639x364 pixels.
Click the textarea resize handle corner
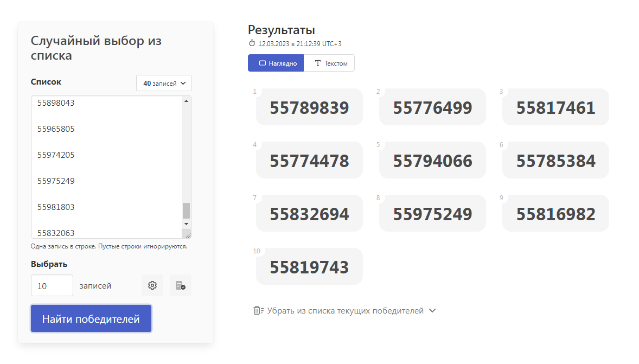tap(187, 234)
